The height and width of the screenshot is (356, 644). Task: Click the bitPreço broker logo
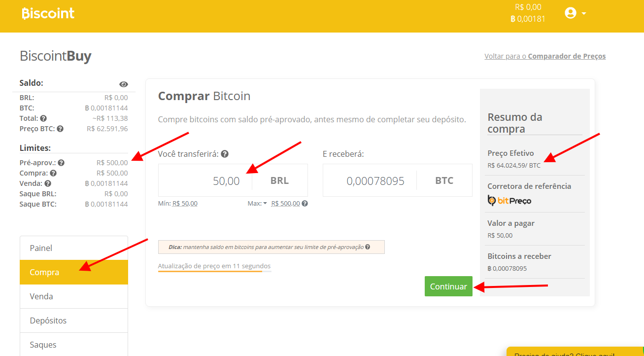coord(509,201)
